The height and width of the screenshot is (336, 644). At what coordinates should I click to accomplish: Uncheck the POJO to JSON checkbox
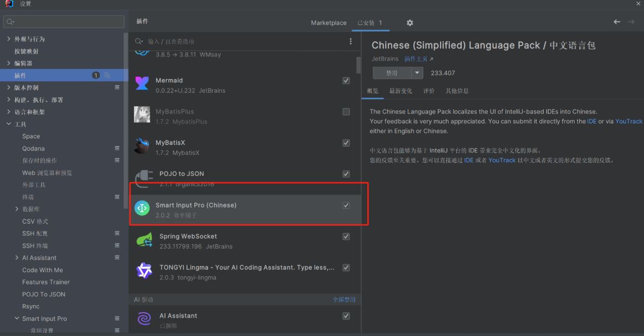346,174
